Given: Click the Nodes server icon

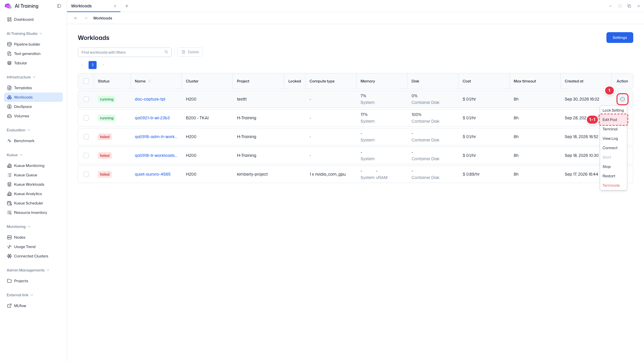Looking at the screenshot, I should pos(9,237).
